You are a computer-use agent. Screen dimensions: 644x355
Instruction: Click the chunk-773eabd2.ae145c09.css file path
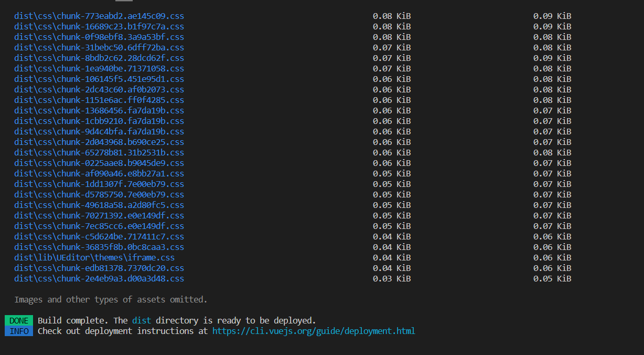click(99, 16)
